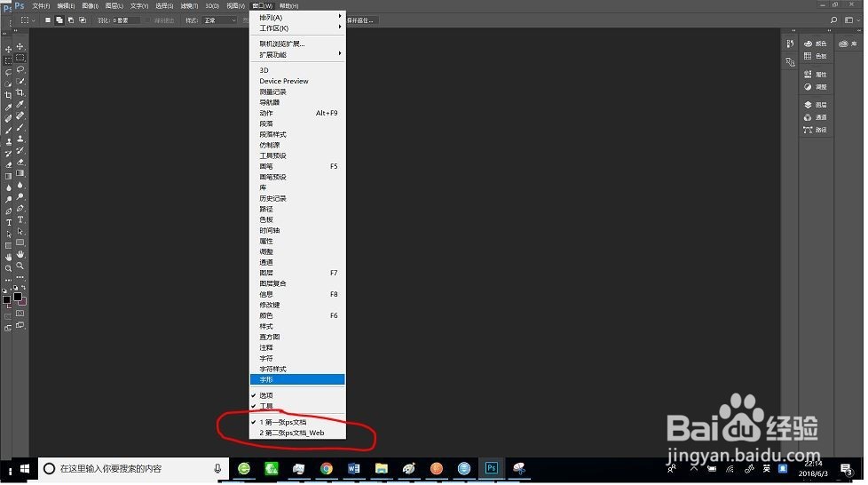Click the 英 input method indicator
Image resolution: width=868 pixels, height=485 pixels.
(767, 469)
